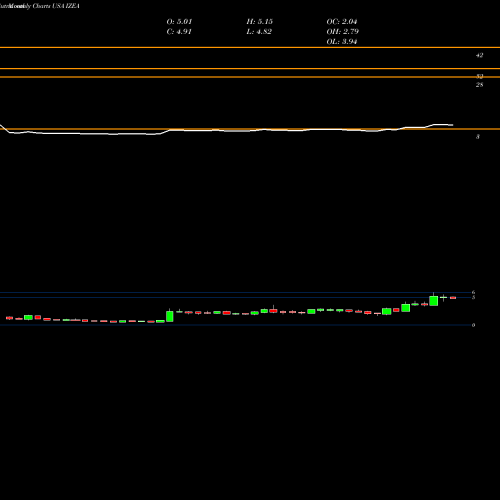Click the price axis label "28"
500x500 pixels.
(479, 85)
